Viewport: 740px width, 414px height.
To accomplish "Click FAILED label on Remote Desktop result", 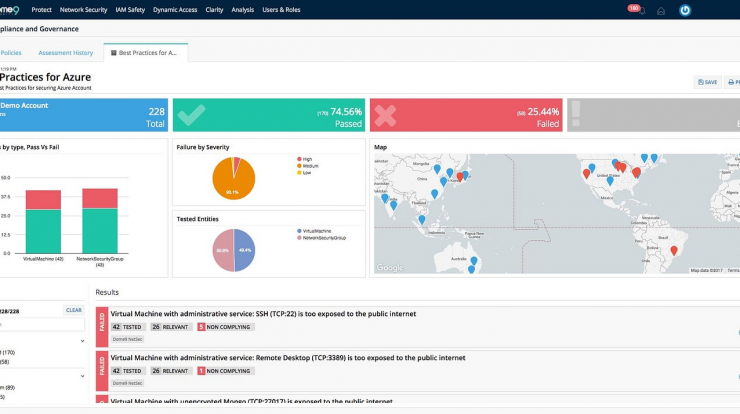I will pos(102,370).
